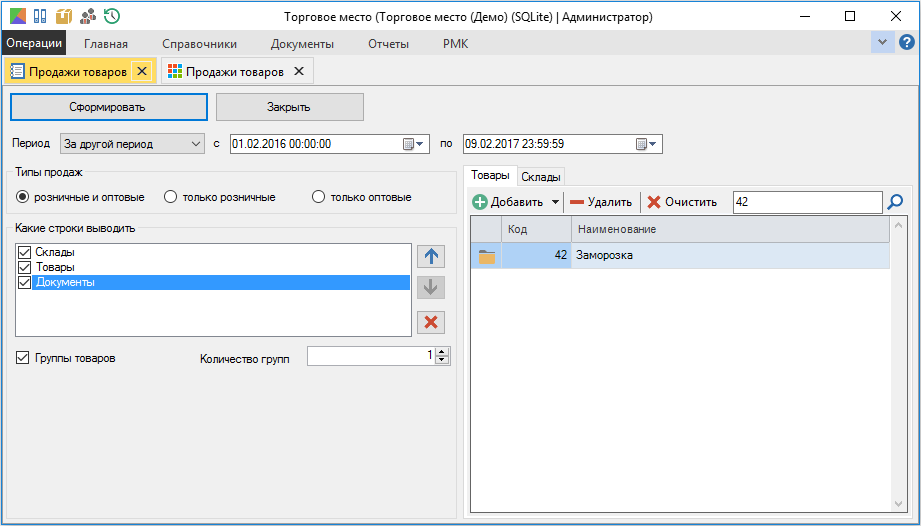
Task: Open the Справочники menu
Action: 200,44
